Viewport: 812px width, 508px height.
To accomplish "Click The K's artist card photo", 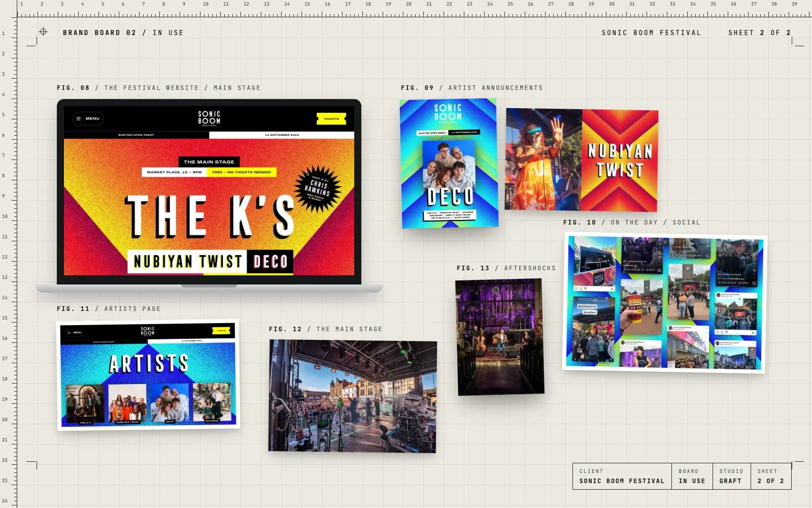I will tap(85, 404).
